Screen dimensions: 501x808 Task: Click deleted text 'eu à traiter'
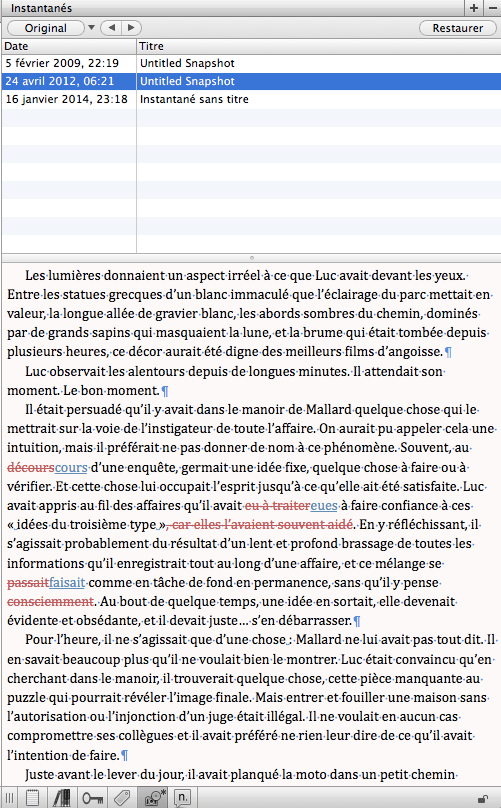277,506
